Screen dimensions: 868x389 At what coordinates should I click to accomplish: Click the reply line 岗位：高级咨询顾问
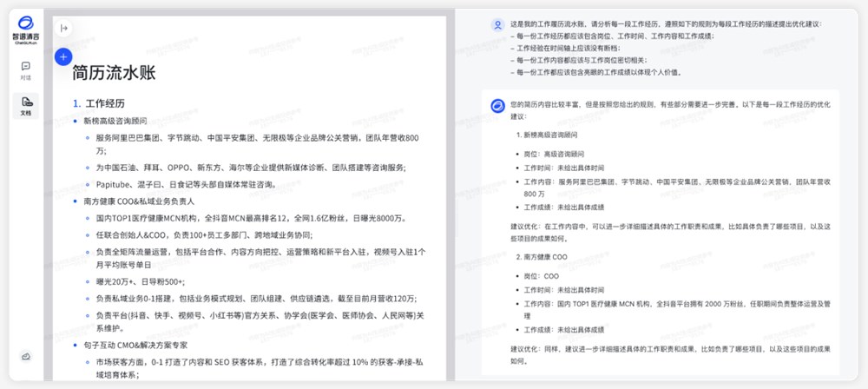(554, 154)
